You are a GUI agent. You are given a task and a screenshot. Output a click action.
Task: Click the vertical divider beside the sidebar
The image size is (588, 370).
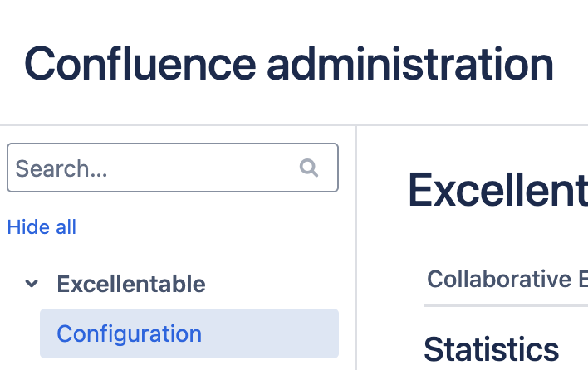click(x=356, y=247)
